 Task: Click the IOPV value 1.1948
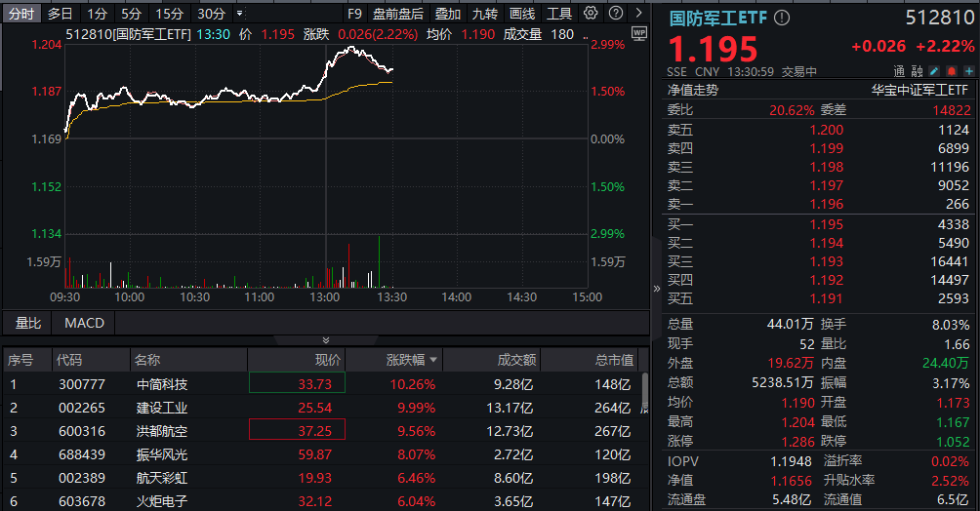point(791,461)
